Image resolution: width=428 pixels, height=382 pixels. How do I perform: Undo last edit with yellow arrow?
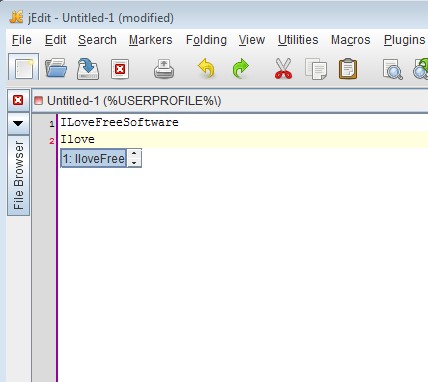tap(206, 68)
